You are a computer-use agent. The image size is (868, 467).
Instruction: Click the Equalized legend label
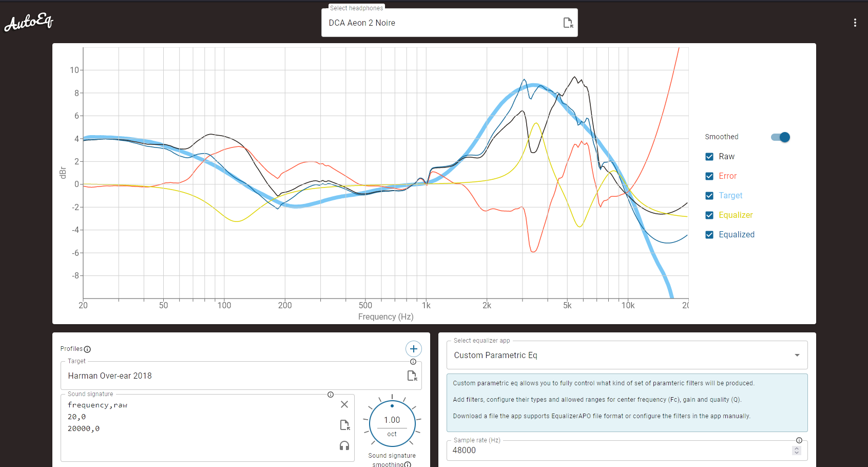click(x=737, y=235)
